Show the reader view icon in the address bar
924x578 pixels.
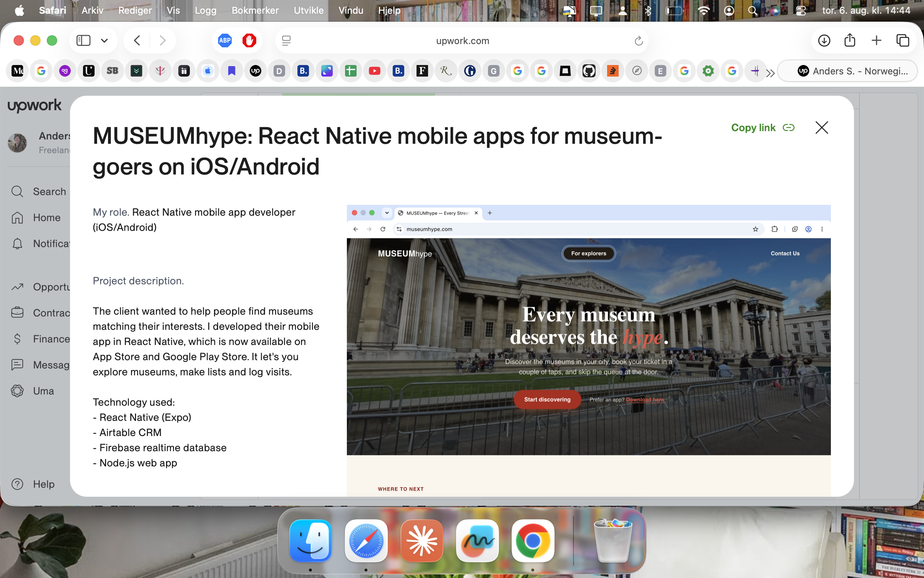[x=286, y=40]
